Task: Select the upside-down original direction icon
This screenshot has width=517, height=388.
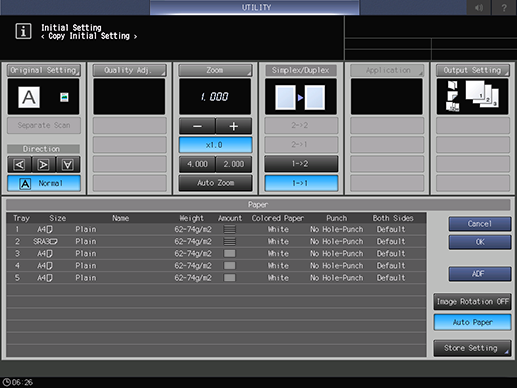Action: coord(68,165)
